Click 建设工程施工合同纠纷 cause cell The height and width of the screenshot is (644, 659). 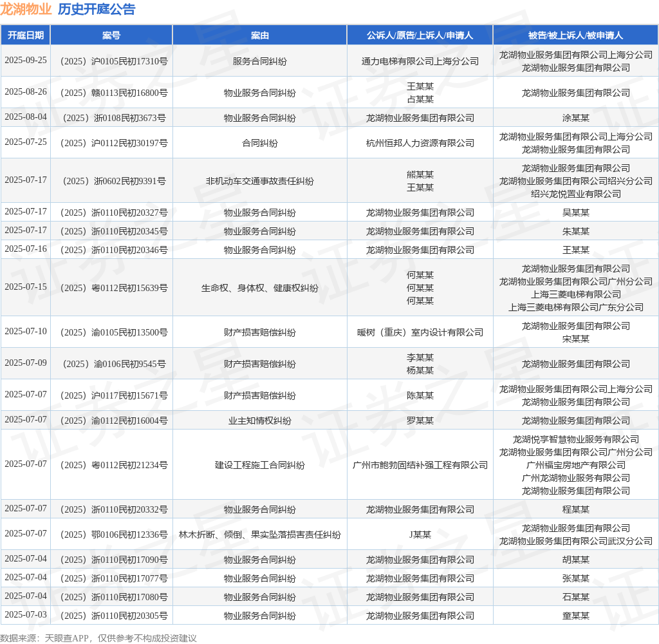click(260, 465)
